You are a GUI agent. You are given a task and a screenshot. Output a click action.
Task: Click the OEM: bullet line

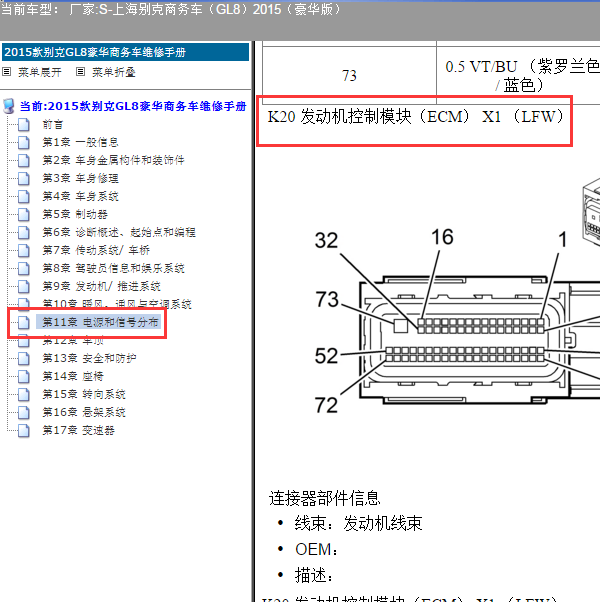click(x=317, y=549)
